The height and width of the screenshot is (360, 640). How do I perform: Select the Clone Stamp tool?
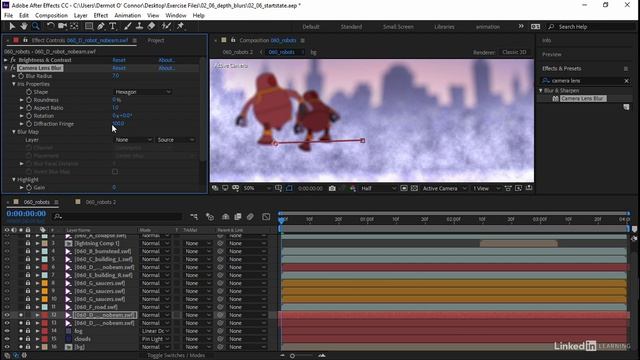[139, 26]
